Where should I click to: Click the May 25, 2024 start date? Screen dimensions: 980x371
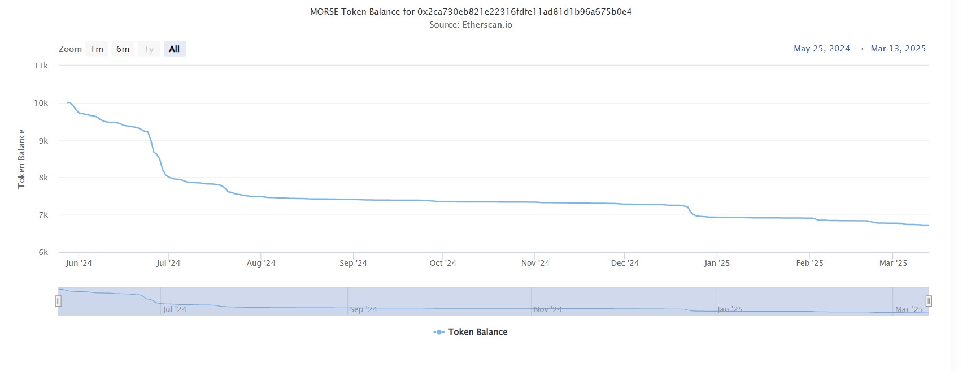822,49
